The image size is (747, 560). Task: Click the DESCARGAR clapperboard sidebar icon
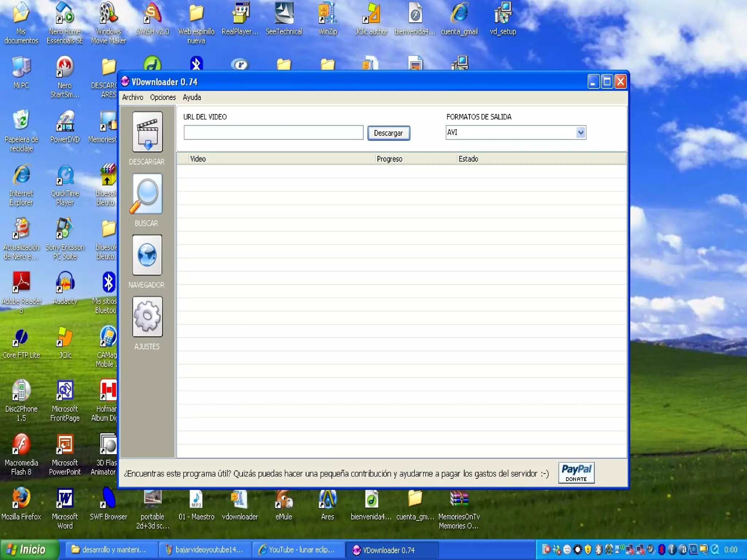(x=147, y=132)
